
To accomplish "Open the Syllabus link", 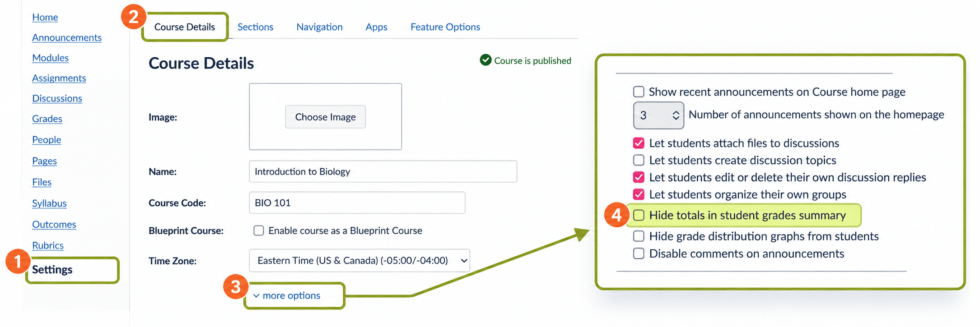I will [49, 203].
